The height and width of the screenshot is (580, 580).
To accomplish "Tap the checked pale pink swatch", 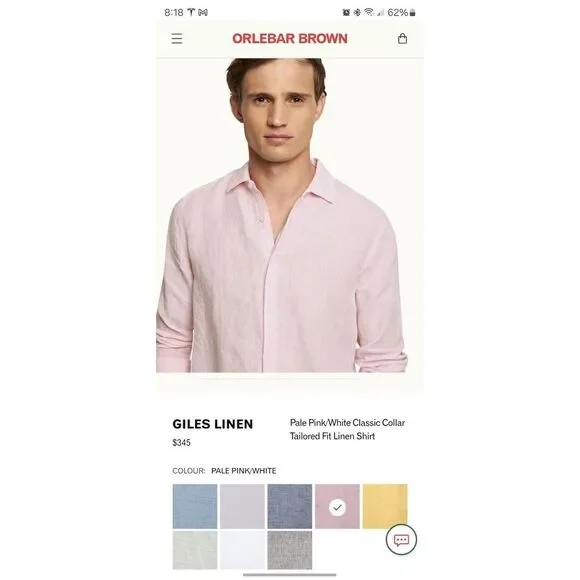I will (337, 506).
